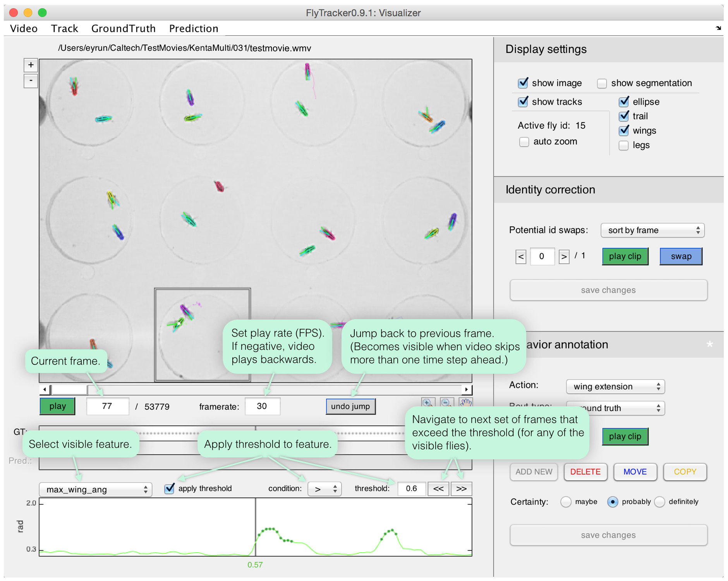Open the sort by frame dropdown
Screen dimensions: 728x581
click(652, 230)
